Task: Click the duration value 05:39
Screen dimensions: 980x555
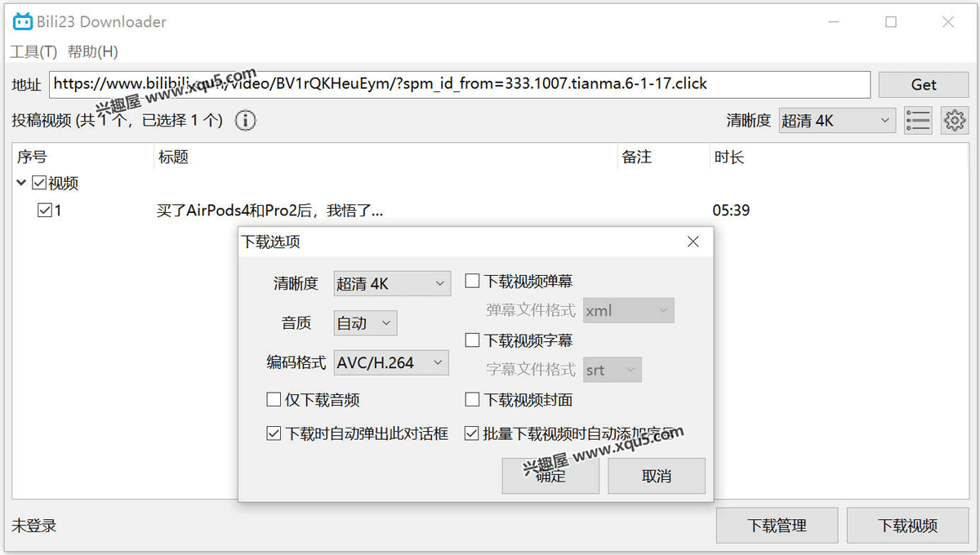Action: tap(731, 211)
